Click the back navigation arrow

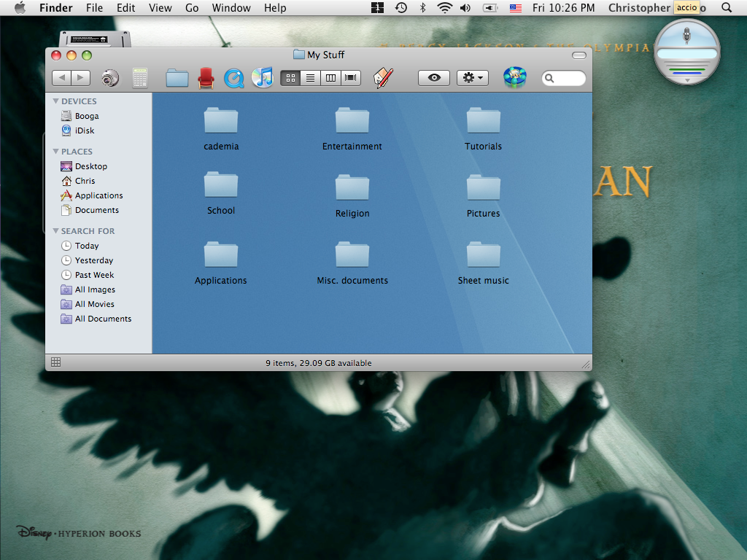point(62,77)
